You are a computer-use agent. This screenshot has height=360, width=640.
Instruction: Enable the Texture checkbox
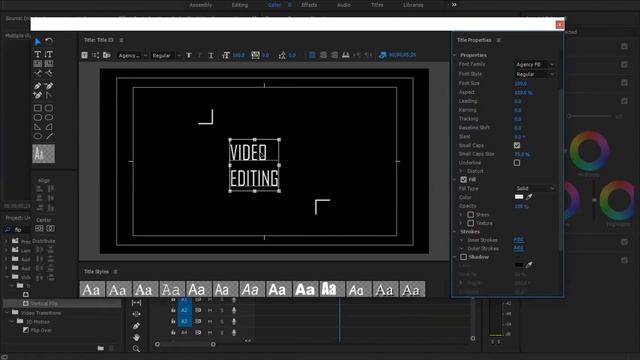pyautogui.click(x=471, y=223)
